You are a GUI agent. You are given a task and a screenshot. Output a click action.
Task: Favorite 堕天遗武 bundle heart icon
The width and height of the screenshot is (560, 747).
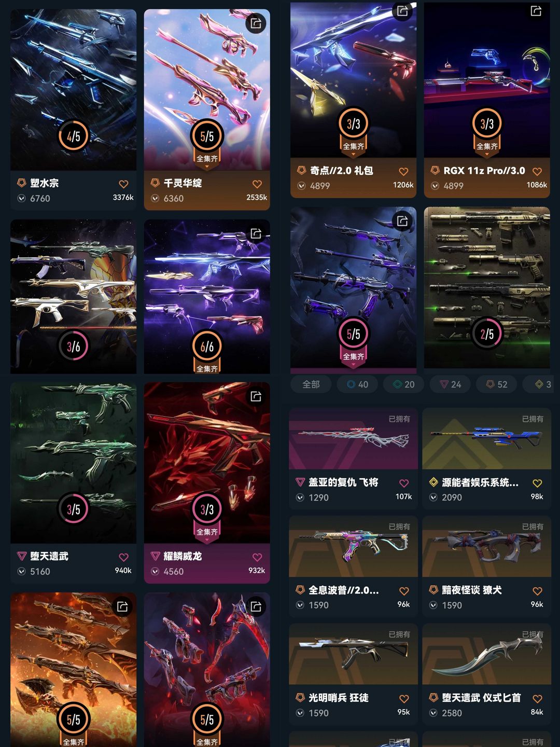click(123, 557)
